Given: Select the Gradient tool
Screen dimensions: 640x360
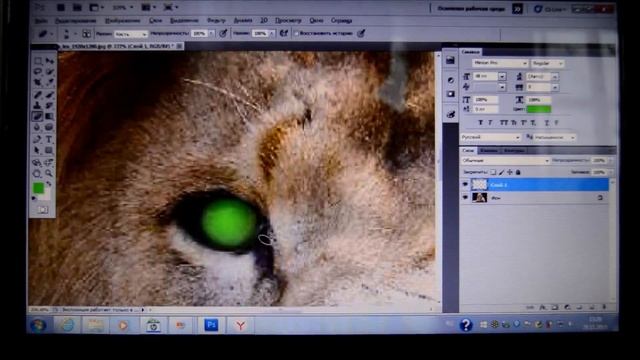Looking at the screenshot, I should click(49, 117).
